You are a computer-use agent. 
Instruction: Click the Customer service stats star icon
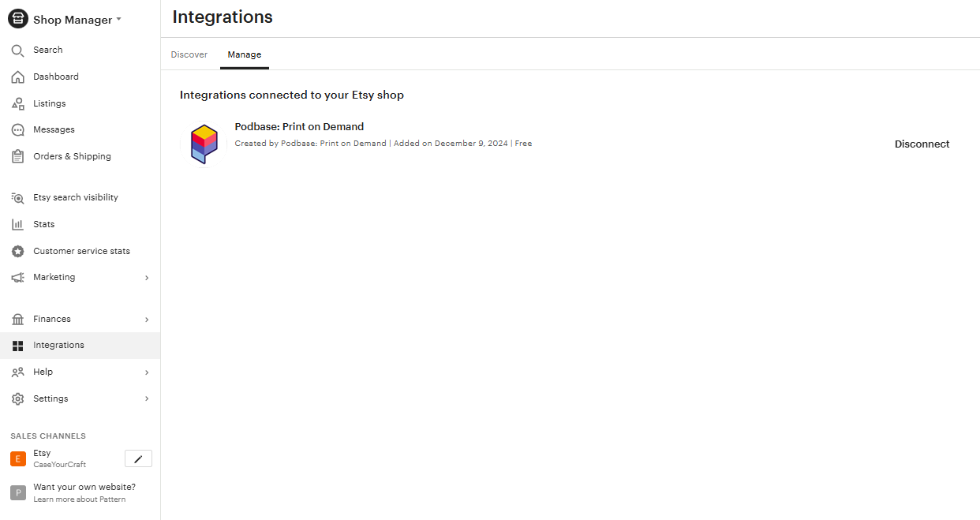[x=17, y=252]
